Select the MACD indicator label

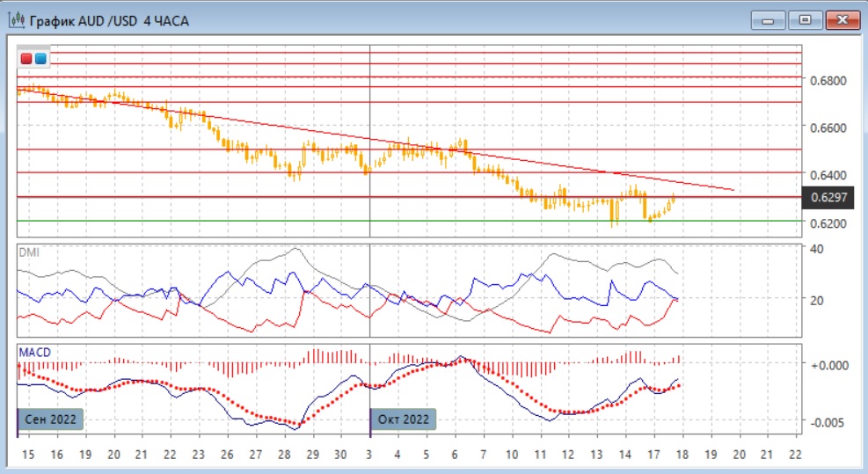click(x=34, y=353)
